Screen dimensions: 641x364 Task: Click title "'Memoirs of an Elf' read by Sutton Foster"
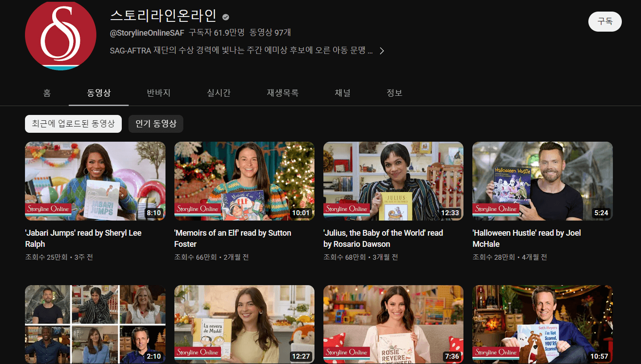click(233, 238)
